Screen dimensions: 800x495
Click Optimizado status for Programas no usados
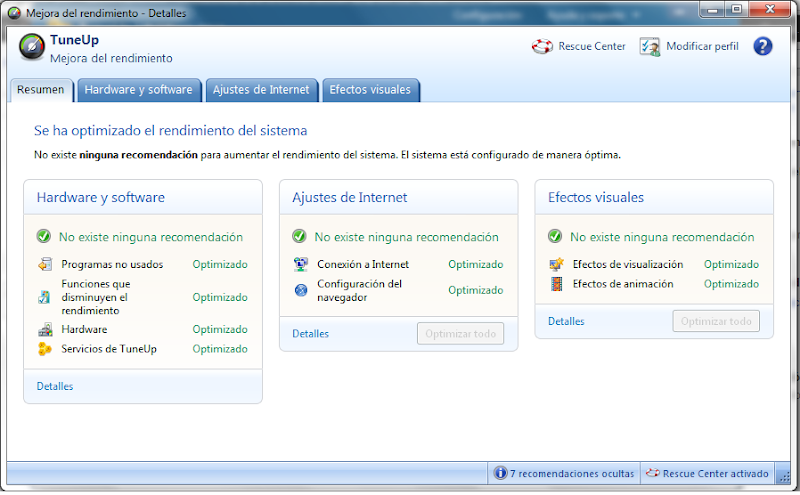coord(220,264)
